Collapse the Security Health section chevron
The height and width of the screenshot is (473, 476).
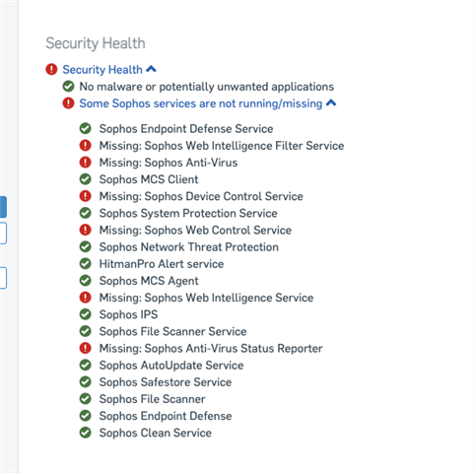tap(151, 69)
